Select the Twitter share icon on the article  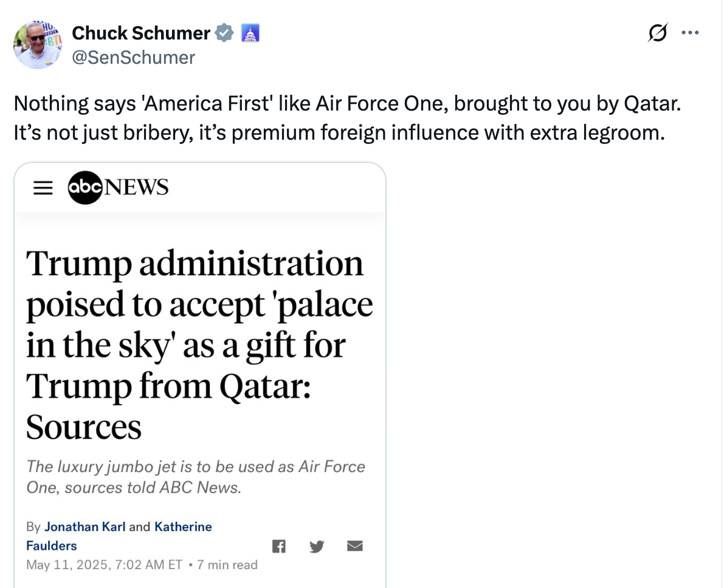317,546
